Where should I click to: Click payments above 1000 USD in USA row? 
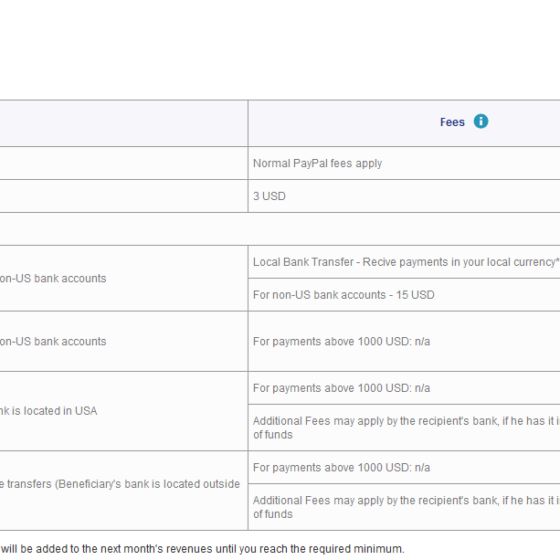(x=341, y=388)
